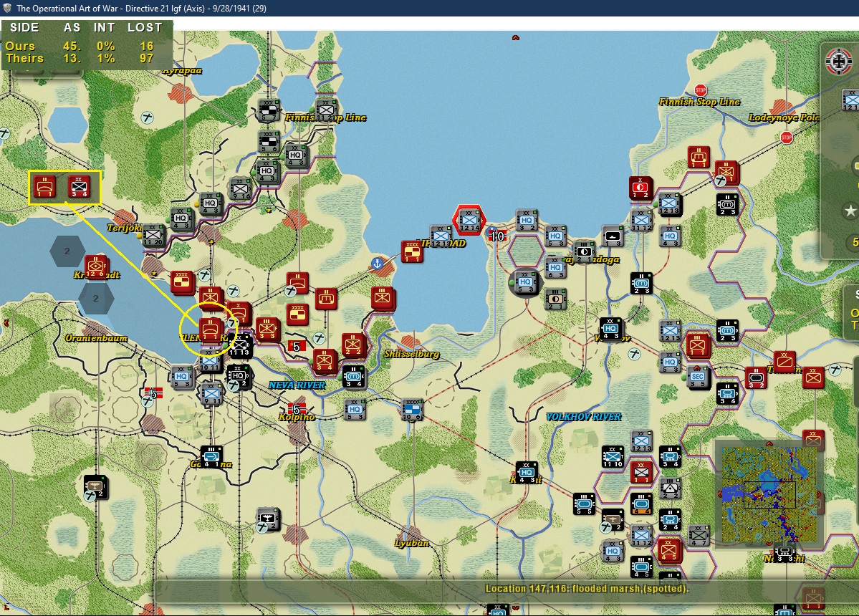The image size is (859, 616).
Task: Select the red II 3-2 armored unit
Action: [756, 377]
